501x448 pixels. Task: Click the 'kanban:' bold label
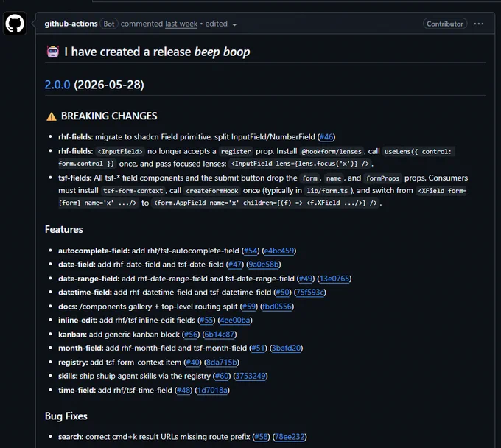pos(72,335)
